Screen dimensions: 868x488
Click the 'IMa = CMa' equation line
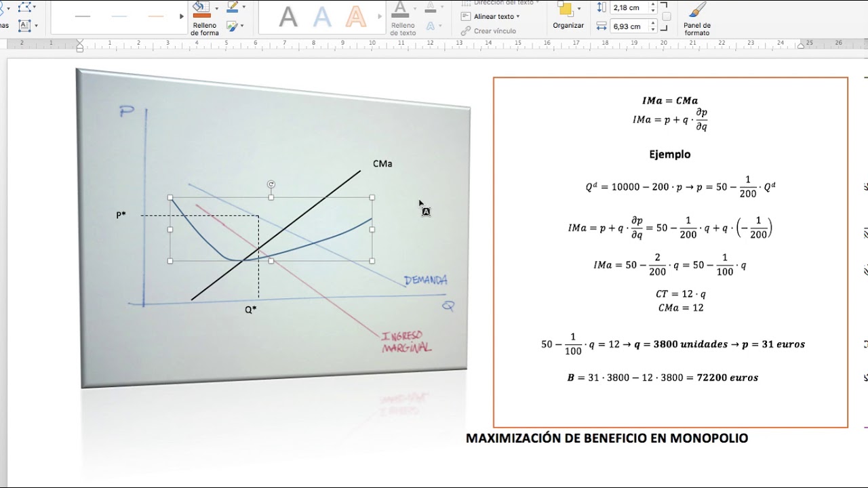coord(670,100)
